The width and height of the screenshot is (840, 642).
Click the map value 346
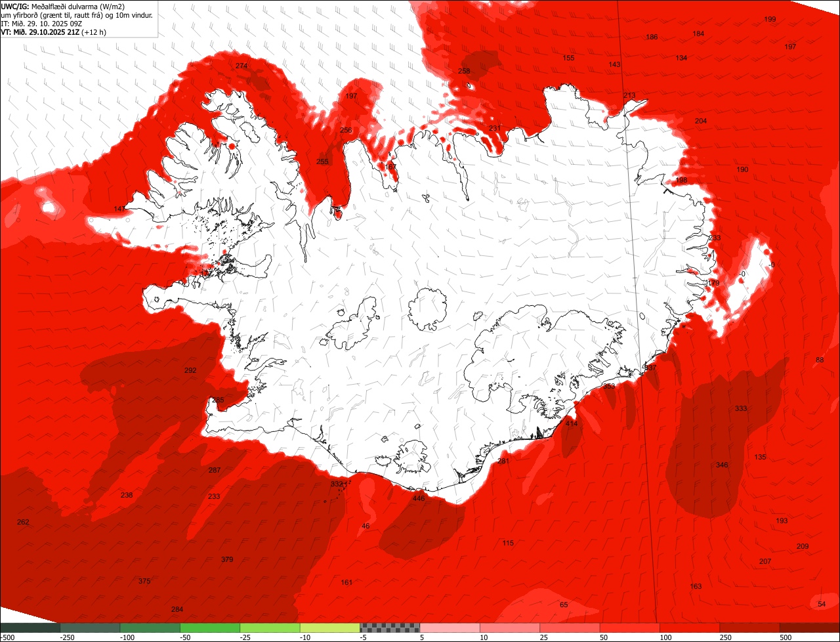tap(722, 465)
